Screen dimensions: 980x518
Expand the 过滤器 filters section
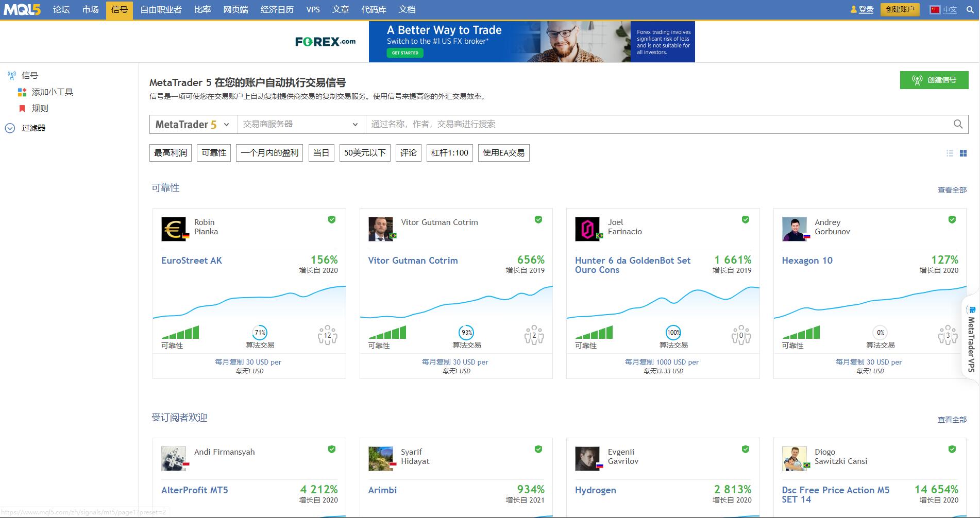coord(33,128)
